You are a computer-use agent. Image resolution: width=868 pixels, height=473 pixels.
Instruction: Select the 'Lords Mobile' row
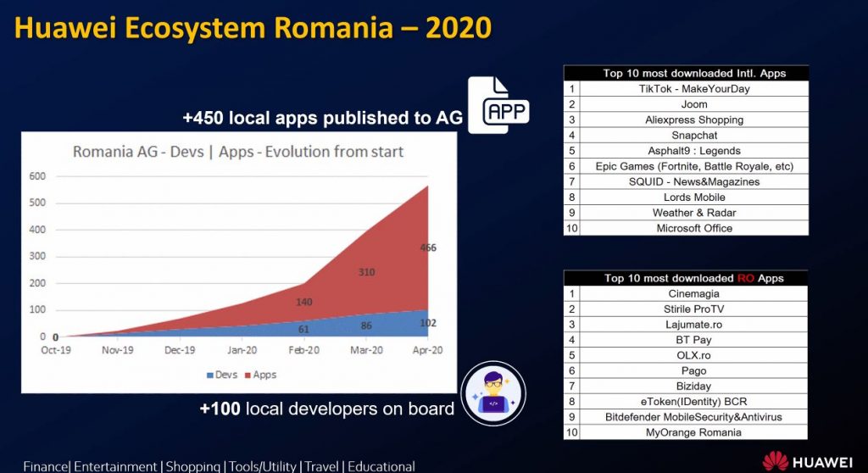coord(686,198)
